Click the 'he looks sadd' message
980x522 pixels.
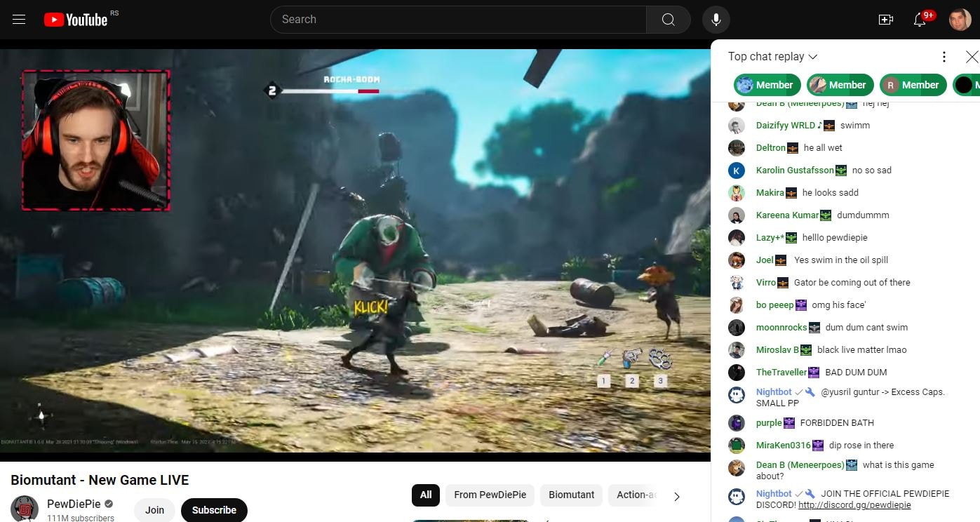[831, 193]
